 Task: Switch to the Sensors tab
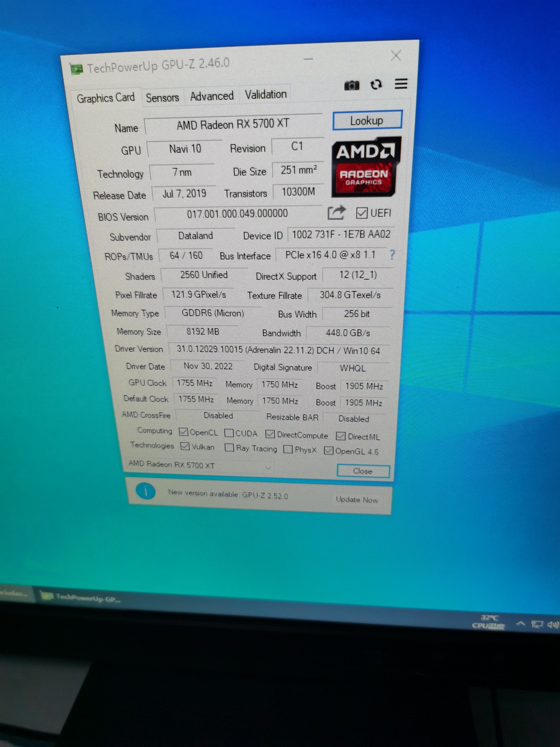(x=162, y=98)
